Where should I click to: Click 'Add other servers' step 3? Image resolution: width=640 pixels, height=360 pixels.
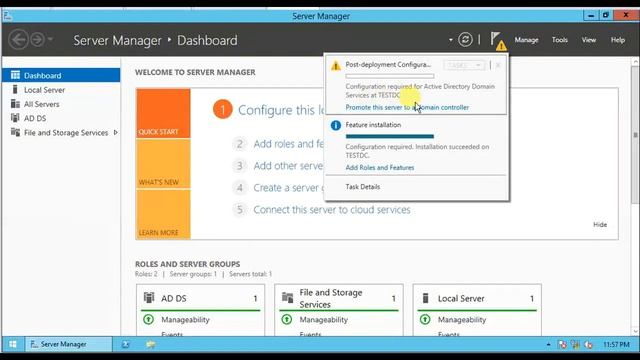289,166
